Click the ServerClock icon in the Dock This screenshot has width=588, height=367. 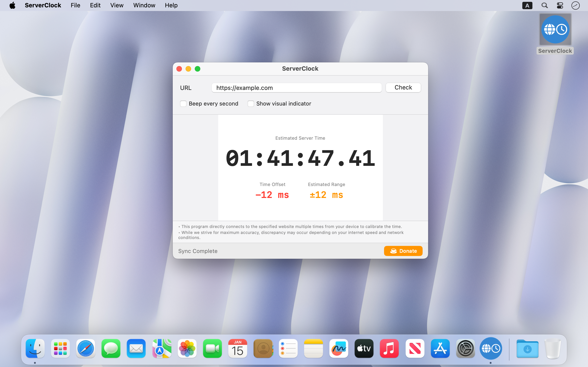[x=491, y=349]
